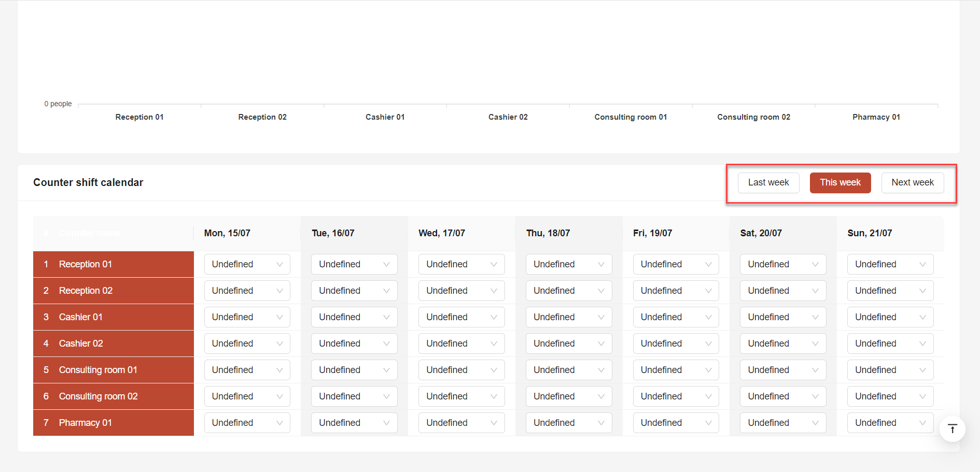Open Consulting room 01 Tuesday dropdown
Screen dimensions: 980x472
[354, 370]
